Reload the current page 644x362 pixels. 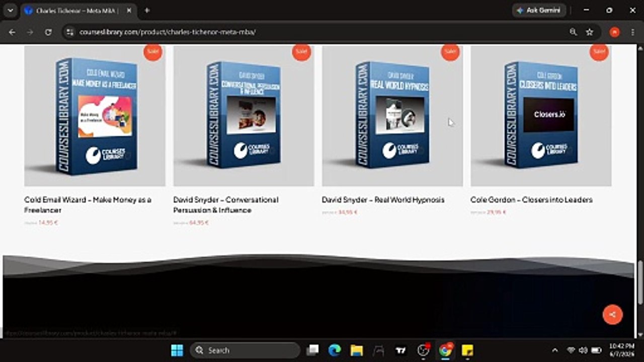pos(48,32)
